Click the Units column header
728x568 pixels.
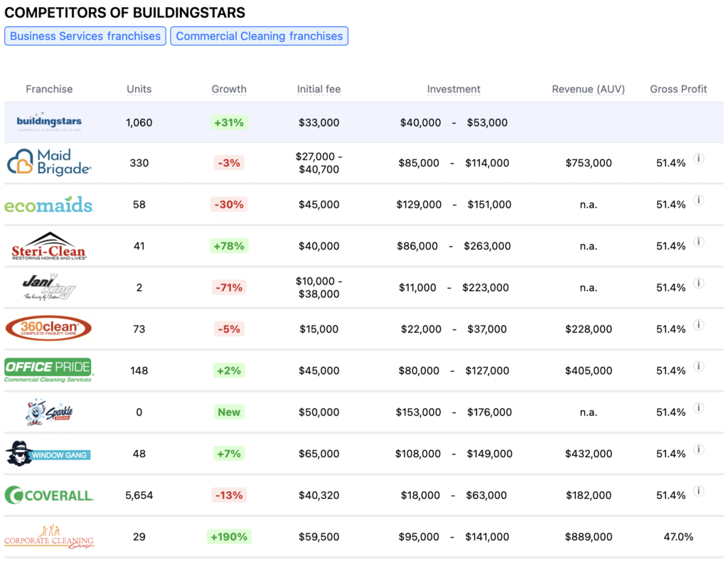tap(139, 89)
